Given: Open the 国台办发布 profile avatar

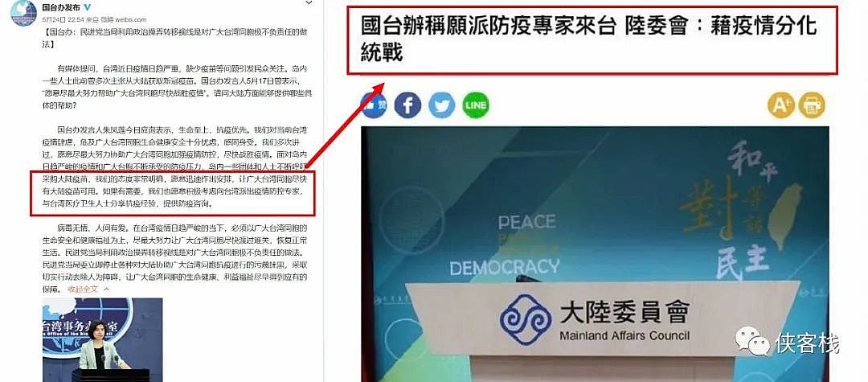Looking at the screenshot, I should coord(23,12).
